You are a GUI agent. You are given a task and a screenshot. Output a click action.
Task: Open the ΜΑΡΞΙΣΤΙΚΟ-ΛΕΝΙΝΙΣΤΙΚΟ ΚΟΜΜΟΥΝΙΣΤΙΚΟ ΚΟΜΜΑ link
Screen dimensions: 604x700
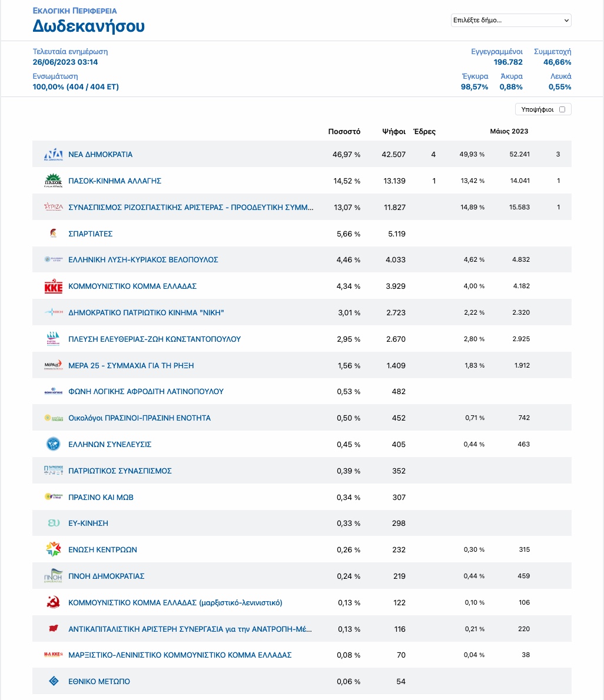tap(180, 655)
